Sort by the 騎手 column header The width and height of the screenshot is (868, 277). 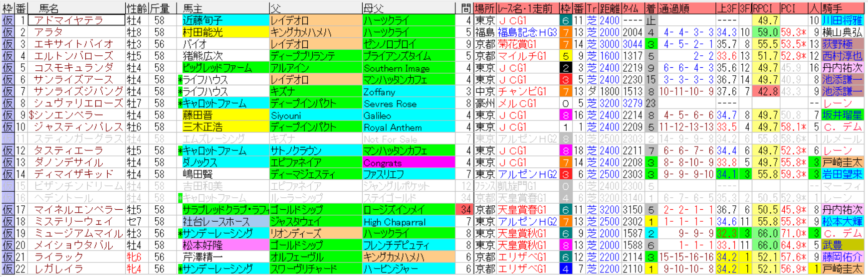[832, 8]
